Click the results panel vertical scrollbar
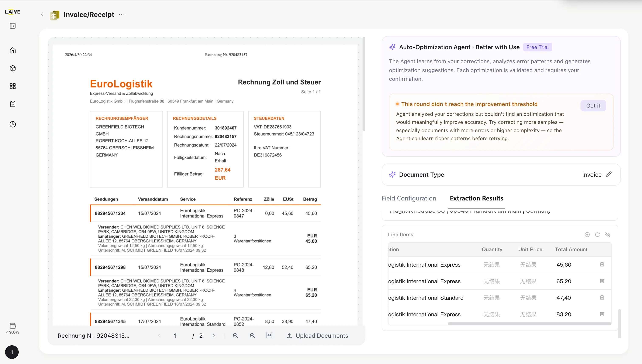The image size is (642, 364). pyautogui.click(x=619, y=323)
